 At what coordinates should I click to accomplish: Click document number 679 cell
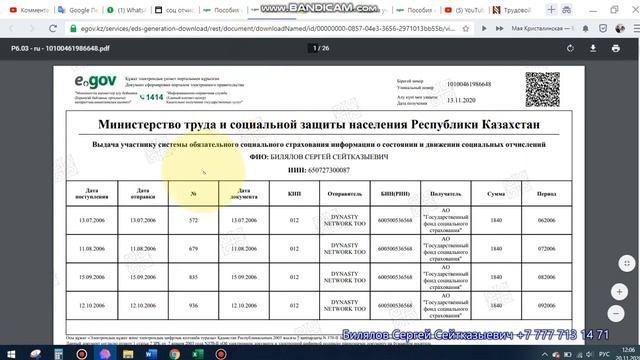tap(193, 249)
